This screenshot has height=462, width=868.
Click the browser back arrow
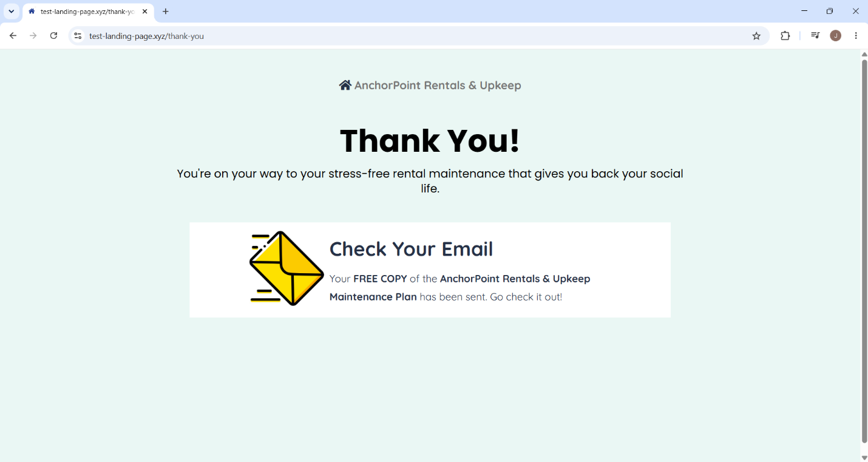13,36
